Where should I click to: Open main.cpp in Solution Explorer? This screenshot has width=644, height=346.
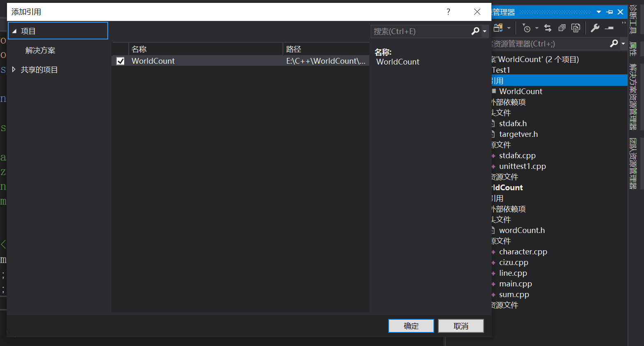pos(515,284)
